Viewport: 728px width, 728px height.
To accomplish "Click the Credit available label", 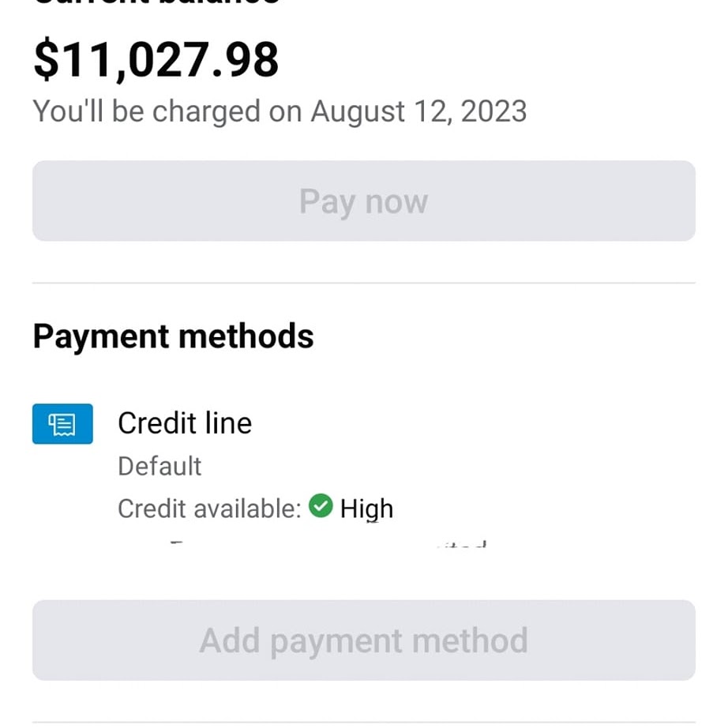I will coord(209,508).
